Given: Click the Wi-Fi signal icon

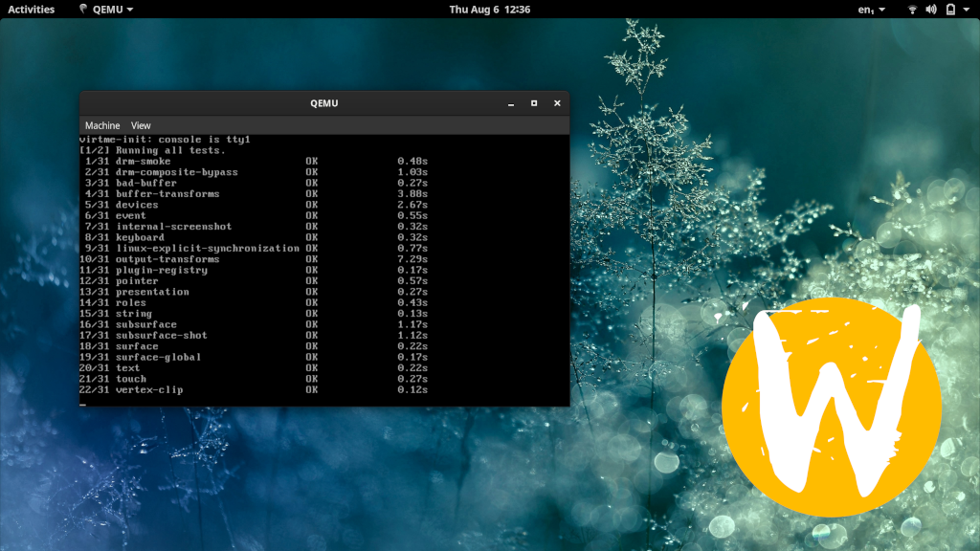Looking at the screenshot, I should coord(912,10).
